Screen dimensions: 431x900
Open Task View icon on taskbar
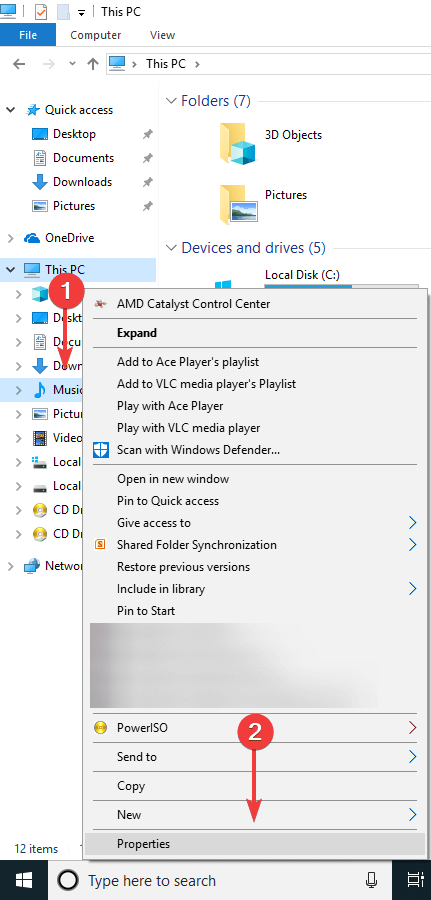point(414,880)
